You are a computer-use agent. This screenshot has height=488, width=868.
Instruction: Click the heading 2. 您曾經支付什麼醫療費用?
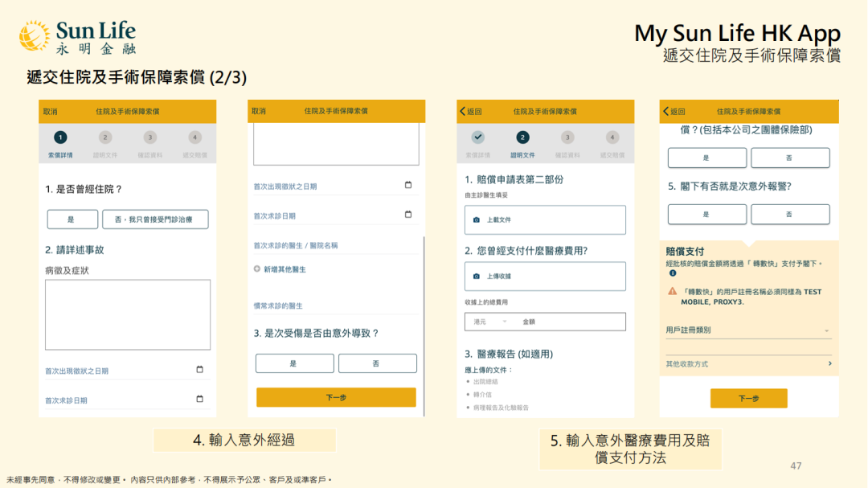(526, 251)
